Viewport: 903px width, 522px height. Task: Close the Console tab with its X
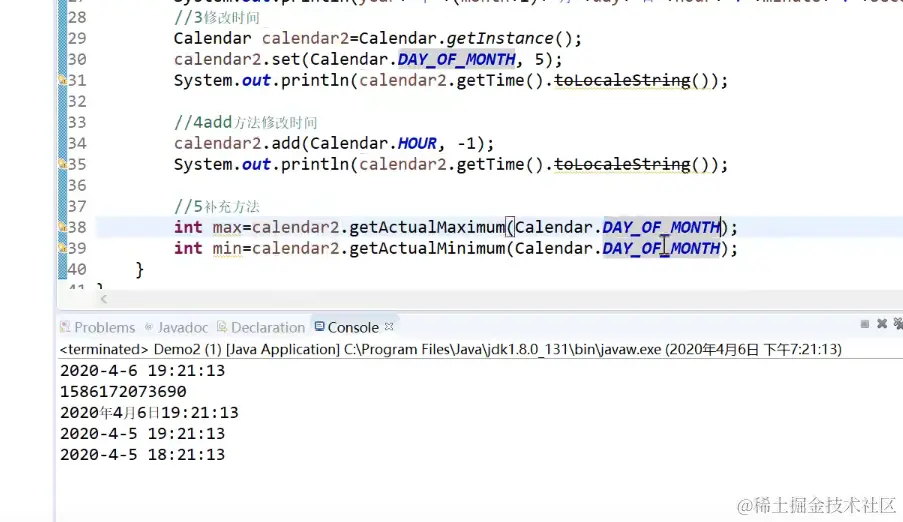coord(389,327)
